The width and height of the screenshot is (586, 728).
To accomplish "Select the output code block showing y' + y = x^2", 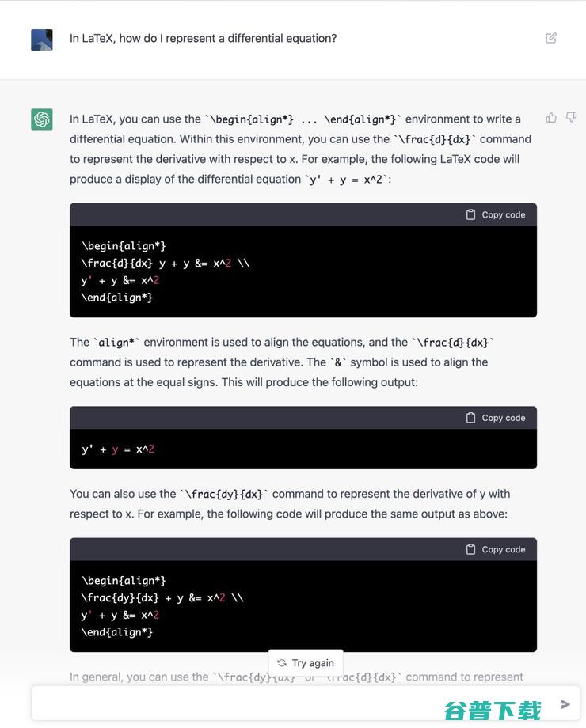I will click(x=303, y=448).
